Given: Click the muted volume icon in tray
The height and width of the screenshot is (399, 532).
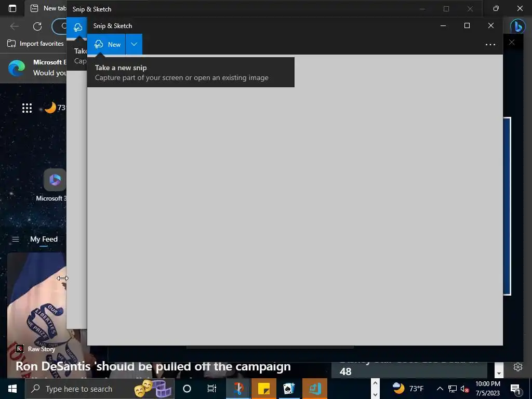Looking at the screenshot, I should pyautogui.click(x=465, y=389).
